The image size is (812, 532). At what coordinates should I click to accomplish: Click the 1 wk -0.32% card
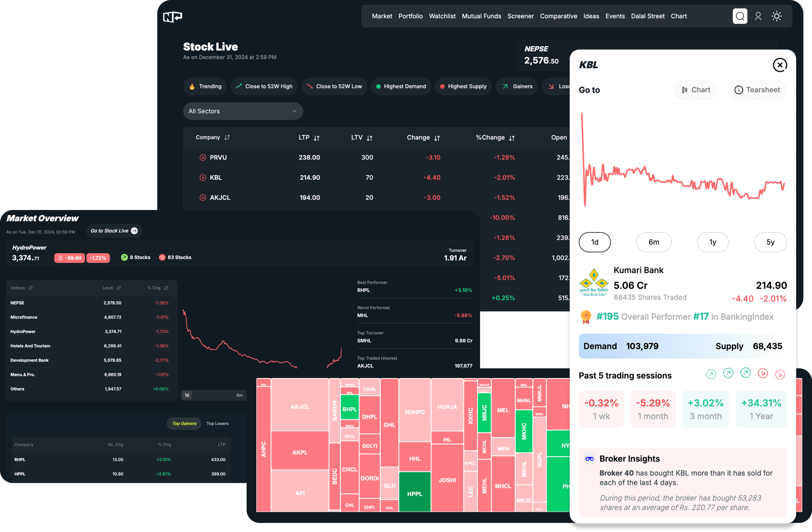click(601, 409)
